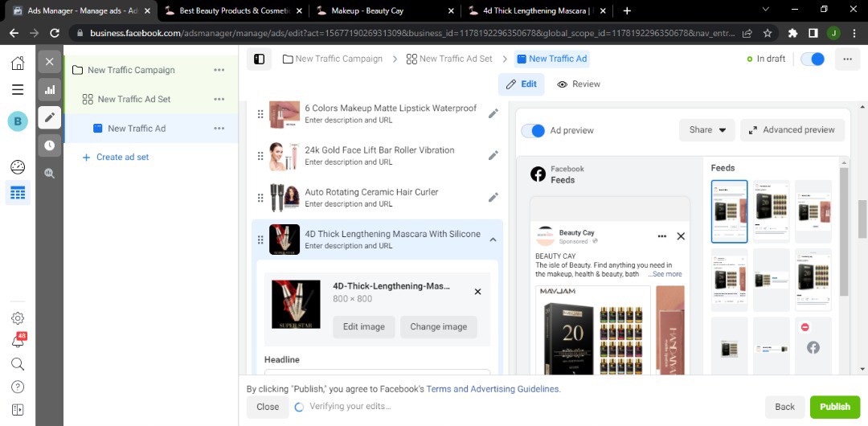Open the performance chart bar icon
Image resolution: width=868 pixels, height=426 pixels.
49,90
